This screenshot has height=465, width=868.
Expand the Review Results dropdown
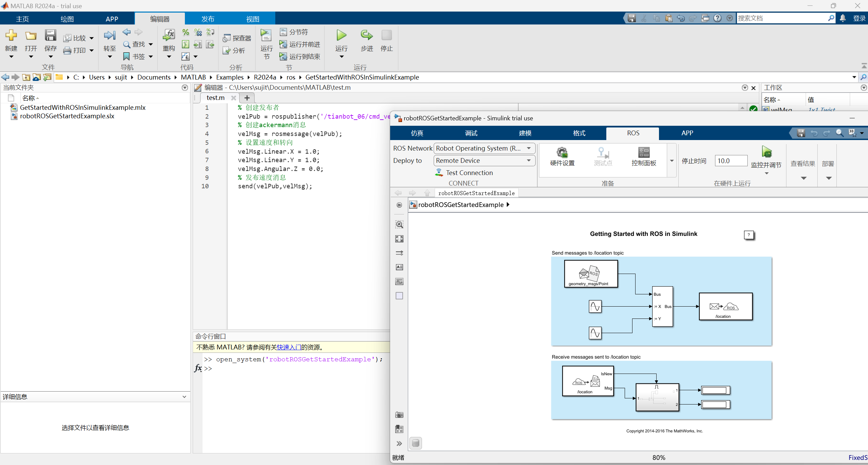click(803, 178)
